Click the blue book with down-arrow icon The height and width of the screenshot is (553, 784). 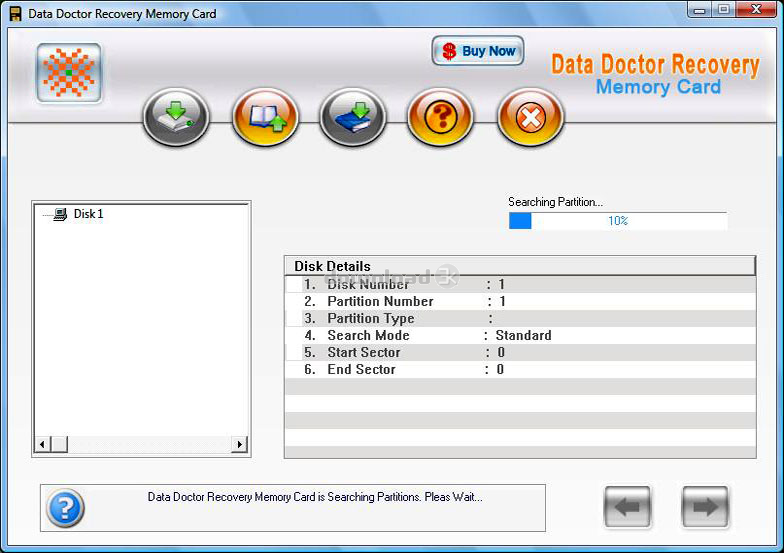352,118
